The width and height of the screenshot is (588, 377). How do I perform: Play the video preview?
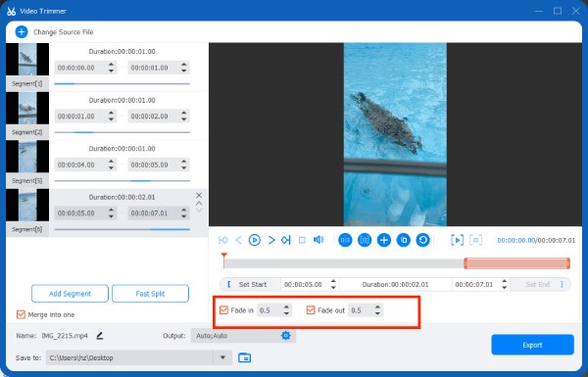255,240
